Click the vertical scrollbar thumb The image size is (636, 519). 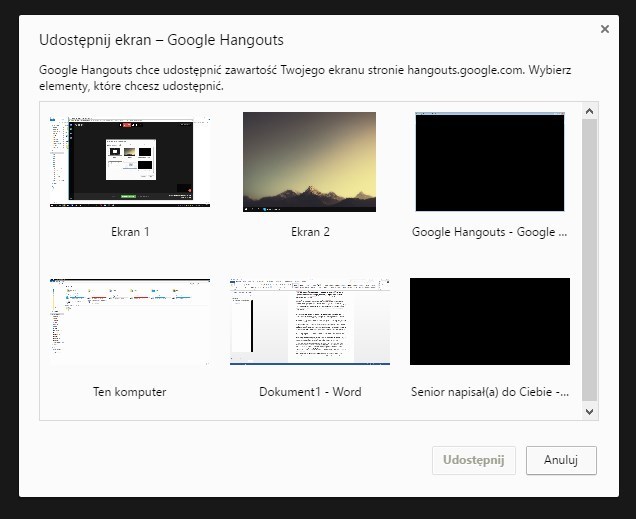point(590,260)
